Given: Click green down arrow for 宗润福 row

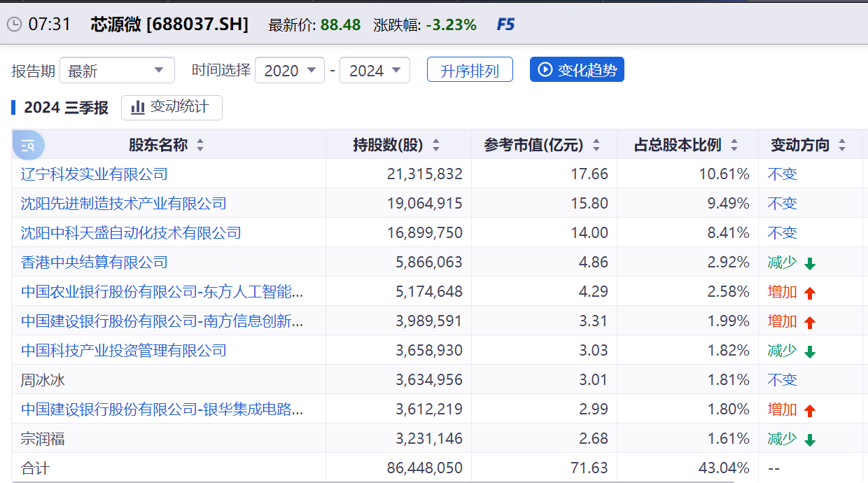Looking at the screenshot, I should click(x=810, y=440).
